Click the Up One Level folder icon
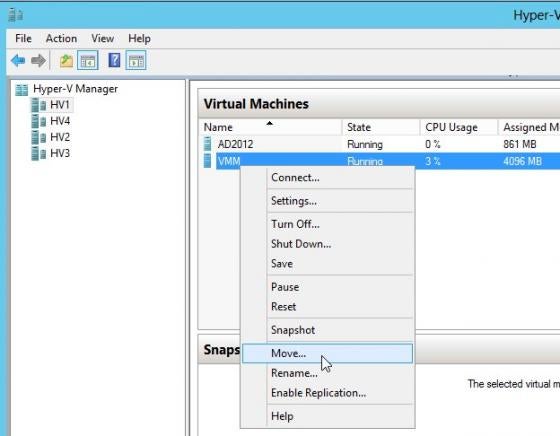 pyautogui.click(x=66, y=61)
